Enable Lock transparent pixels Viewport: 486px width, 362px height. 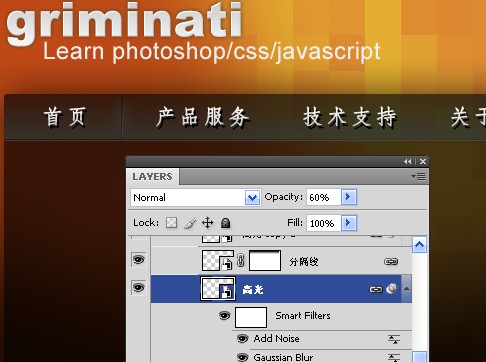click(172, 223)
